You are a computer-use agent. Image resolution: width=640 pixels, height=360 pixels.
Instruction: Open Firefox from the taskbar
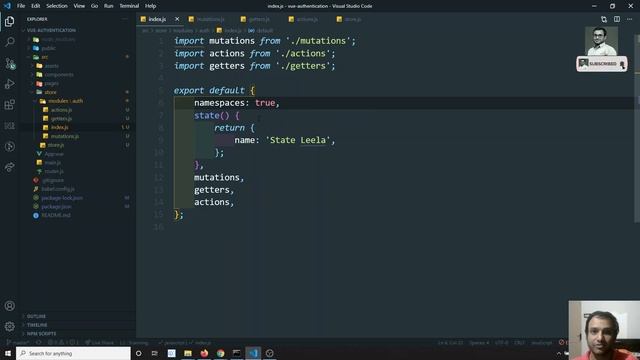[x=204, y=353]
